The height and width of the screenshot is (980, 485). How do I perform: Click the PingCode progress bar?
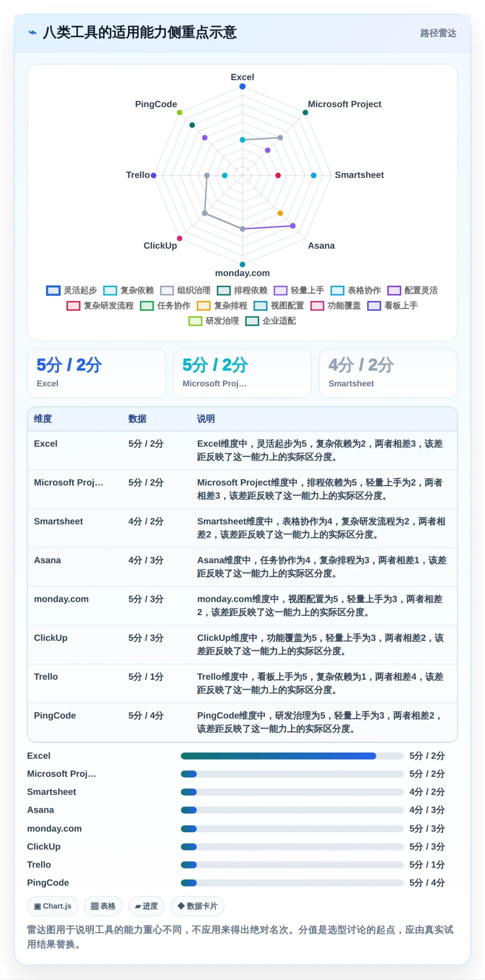pyautogui.click(x=292, y=882)
